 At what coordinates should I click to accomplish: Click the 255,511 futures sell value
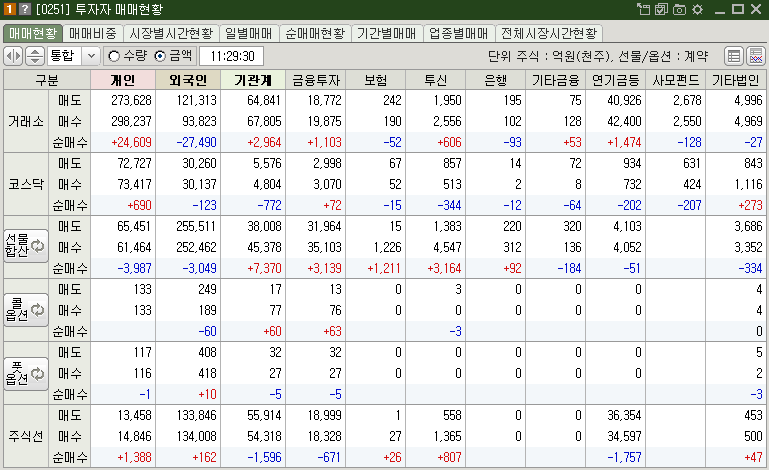click(196, 227)
